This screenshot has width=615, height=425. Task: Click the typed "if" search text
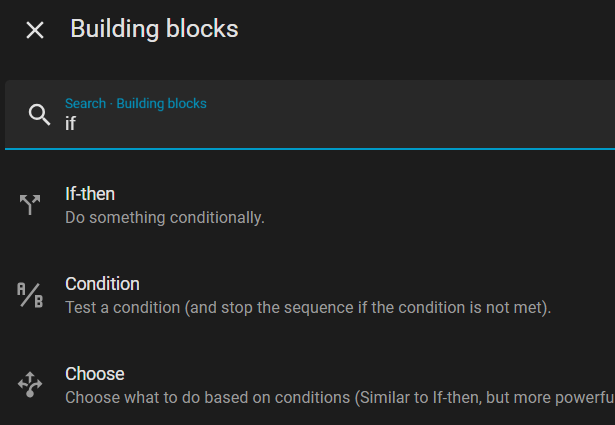tap(70, 124)
